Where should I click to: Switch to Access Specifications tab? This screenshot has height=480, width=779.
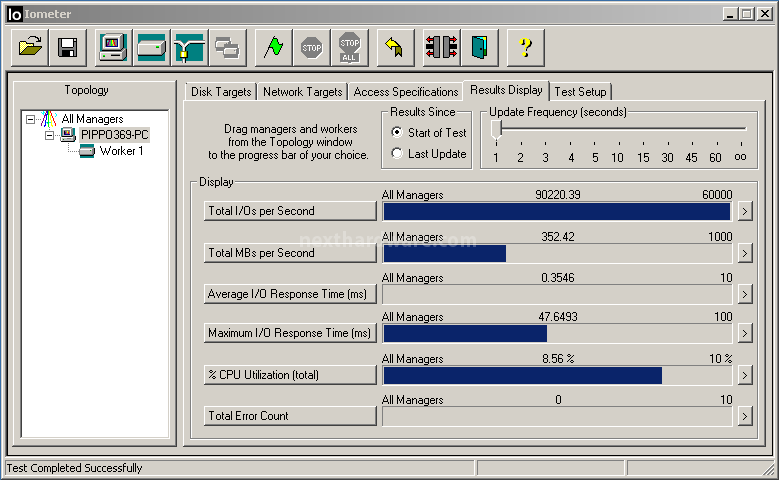406,92
